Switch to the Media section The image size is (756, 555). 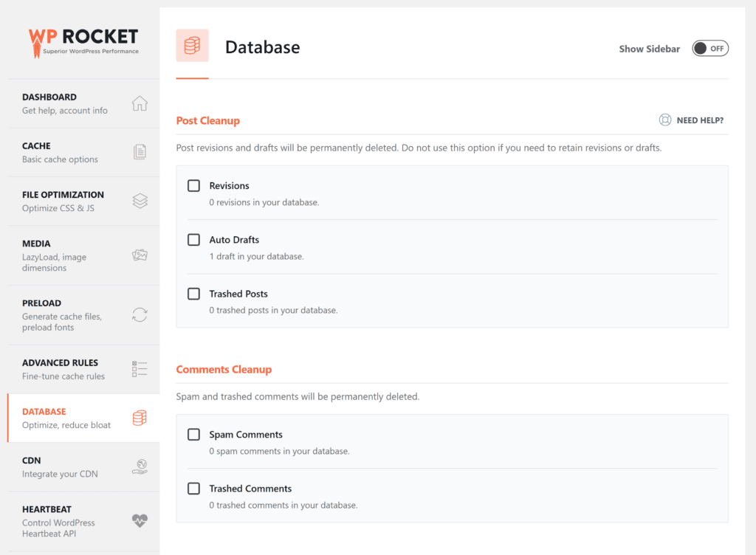click(84, 255)
